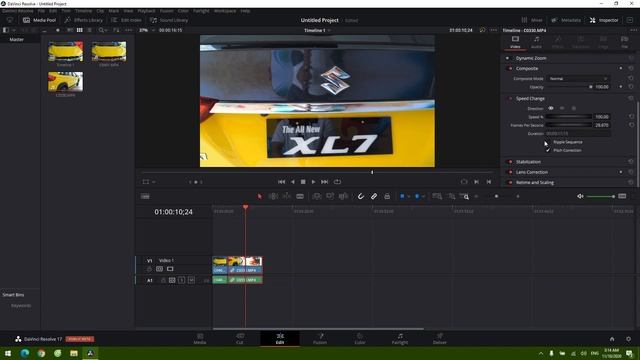Toggle the Composite section enable dot
The image size is (640, 360).
point(510,69)
